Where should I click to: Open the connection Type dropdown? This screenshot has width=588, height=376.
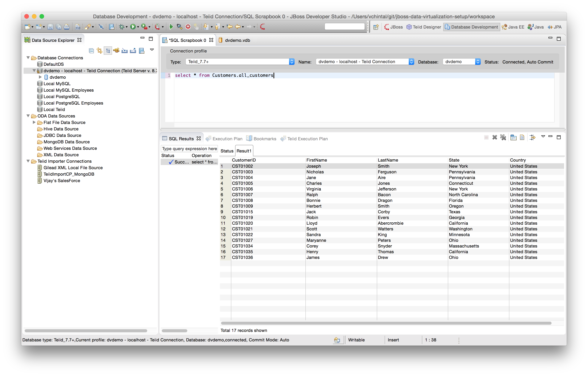click(291, 62)
